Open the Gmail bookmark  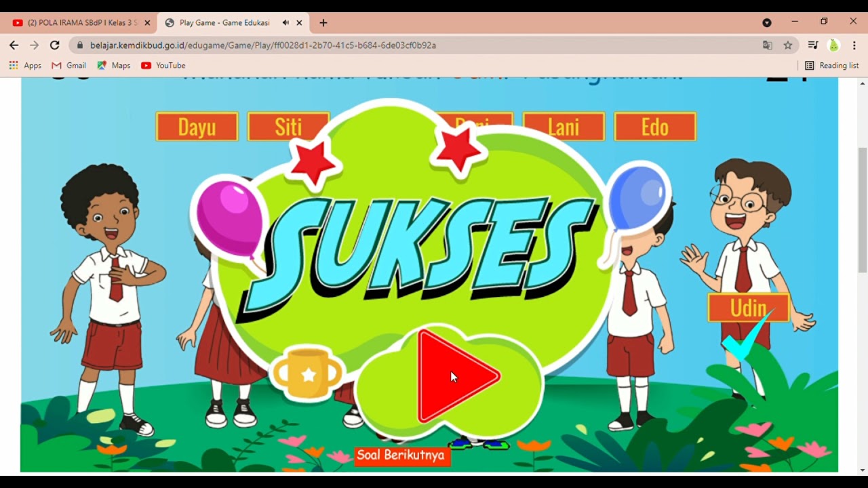point(69,66)
